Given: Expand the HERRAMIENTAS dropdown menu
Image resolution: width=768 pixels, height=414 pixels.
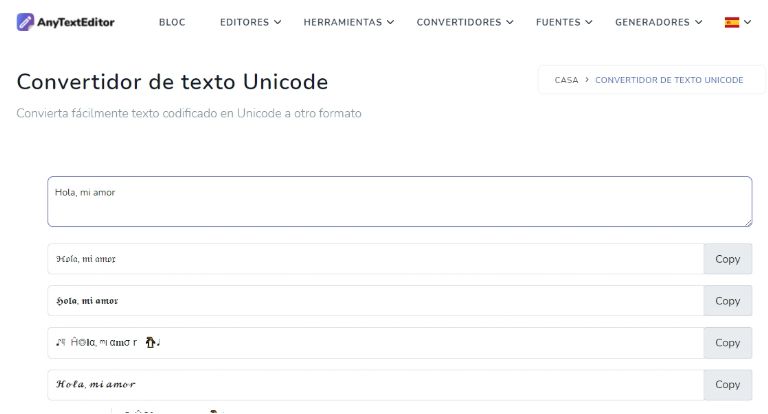Looking at the screenshot, I should pyautogui.click(x=349, y=22).
